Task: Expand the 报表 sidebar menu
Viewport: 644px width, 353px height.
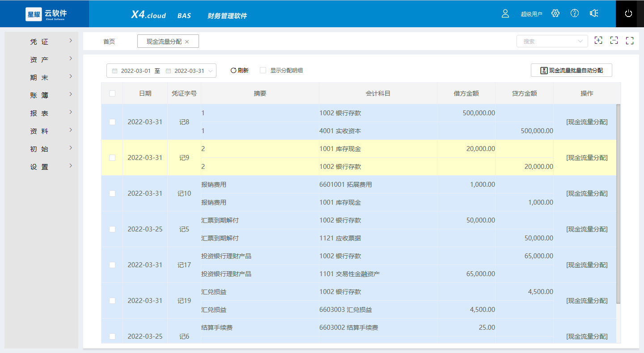Action: coord(41,113)
